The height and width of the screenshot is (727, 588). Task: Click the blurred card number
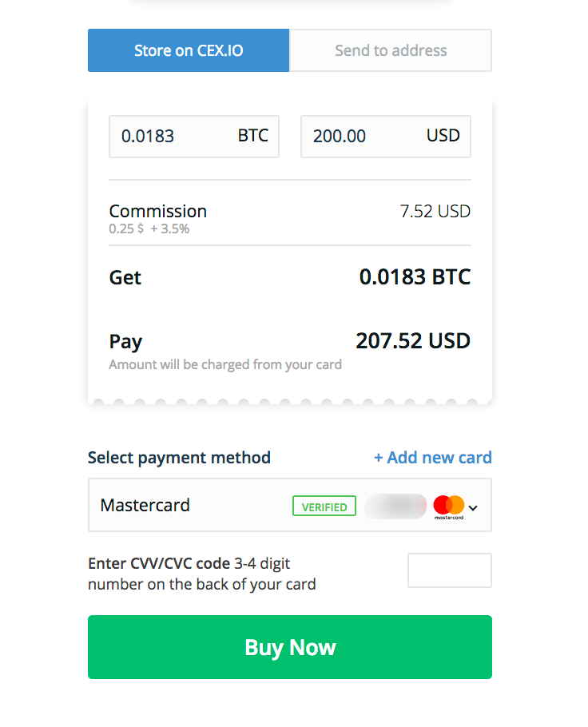395,507
